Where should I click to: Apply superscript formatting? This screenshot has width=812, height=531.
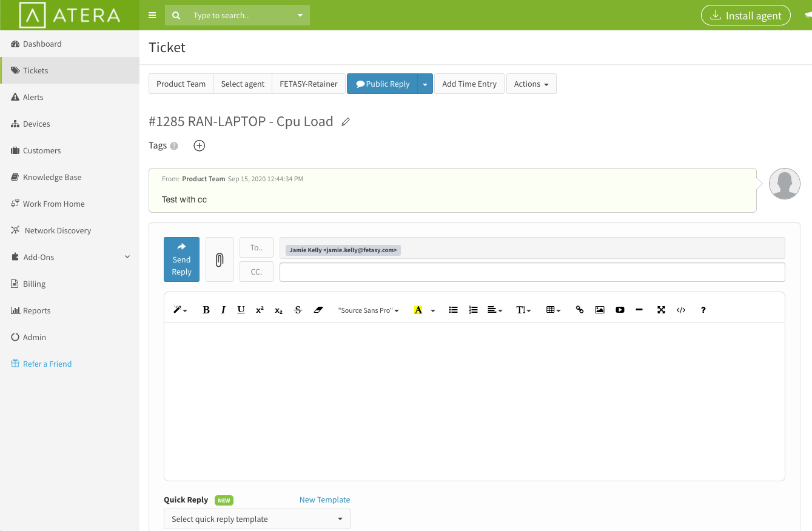coord(260,310)
